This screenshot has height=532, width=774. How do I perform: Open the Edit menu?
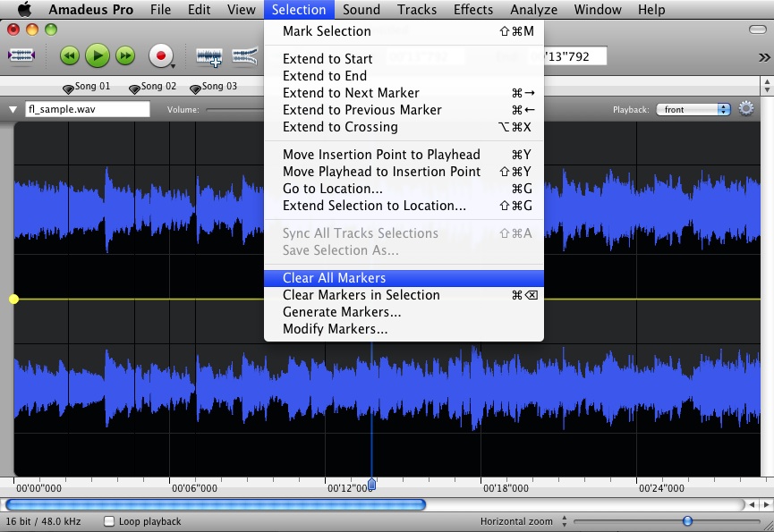click(x=199, y=9)
